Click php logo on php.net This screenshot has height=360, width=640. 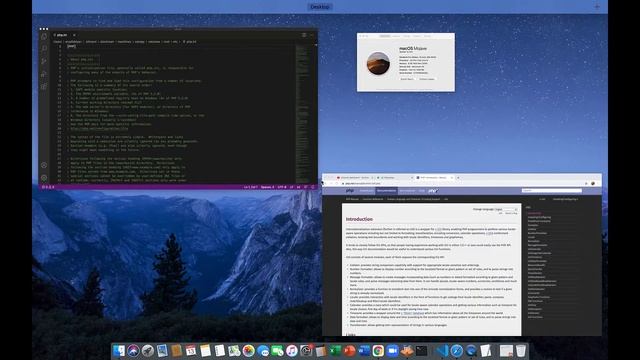[x=349, y=191]
